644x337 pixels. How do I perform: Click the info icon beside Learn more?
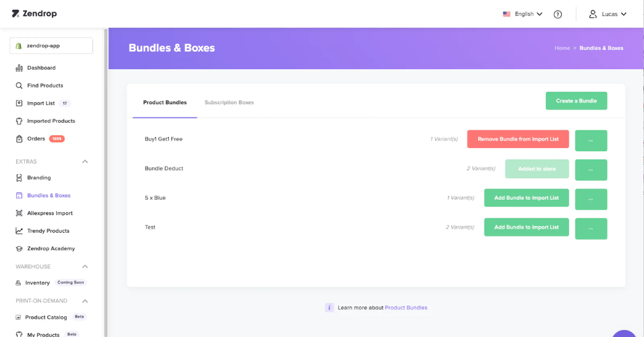click(x=330, y=307)
